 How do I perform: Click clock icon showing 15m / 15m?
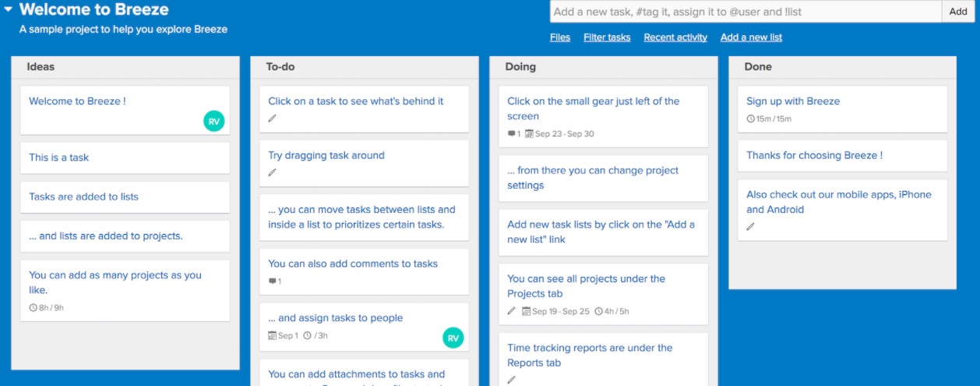point(750,119)
